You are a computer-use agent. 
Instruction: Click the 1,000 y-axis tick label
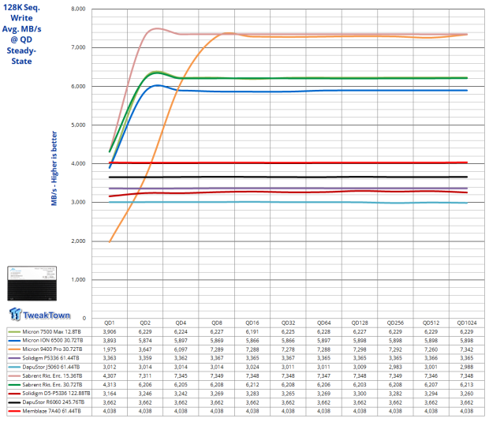coord(78,279)
